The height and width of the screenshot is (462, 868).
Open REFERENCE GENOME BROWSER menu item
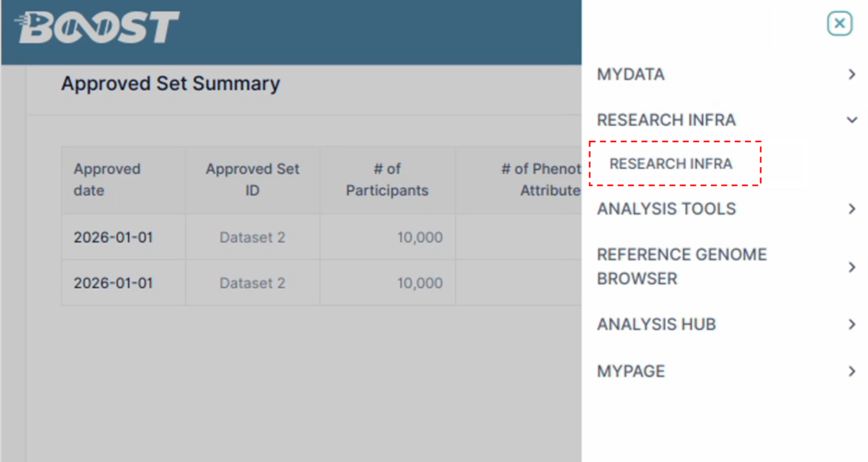pyautogui.click(x=682, y=266)
